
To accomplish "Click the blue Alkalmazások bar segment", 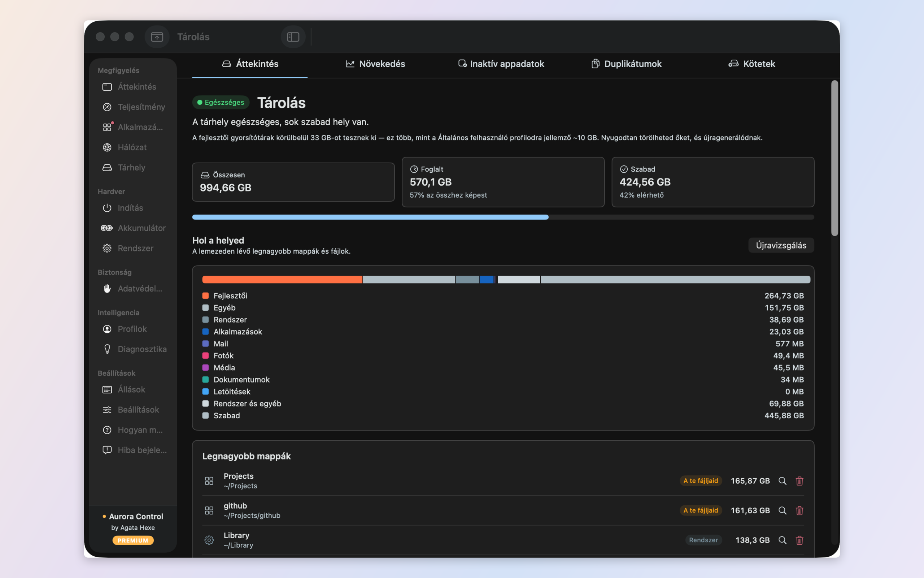I will 487,280.
